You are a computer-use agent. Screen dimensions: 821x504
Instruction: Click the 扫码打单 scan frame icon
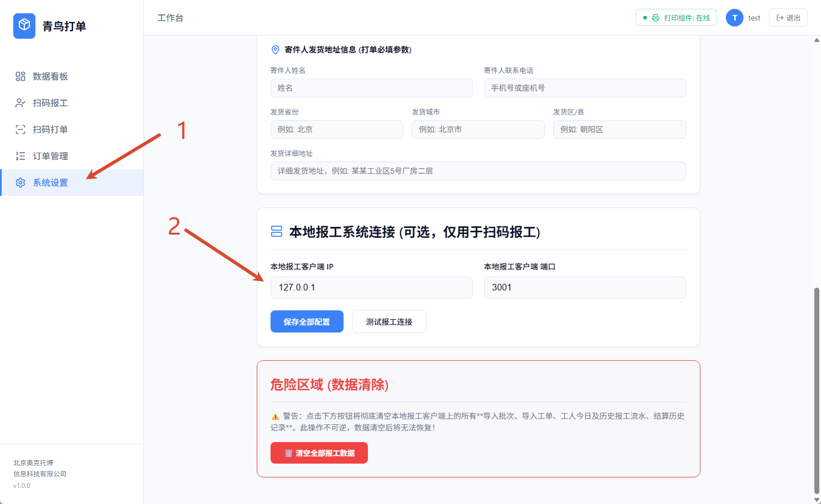pos(20,129)
